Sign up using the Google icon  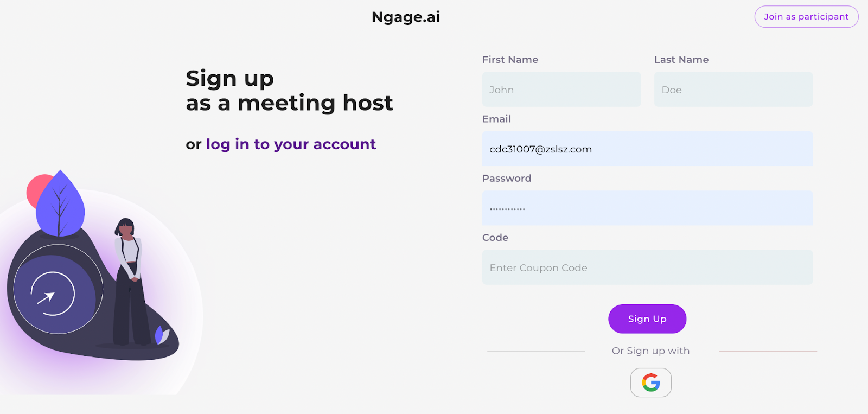pos(650,383)
